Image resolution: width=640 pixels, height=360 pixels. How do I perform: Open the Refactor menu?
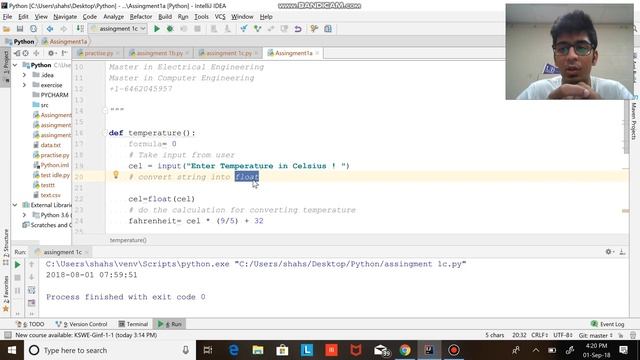pyautogui.click(x=140, y=17)
